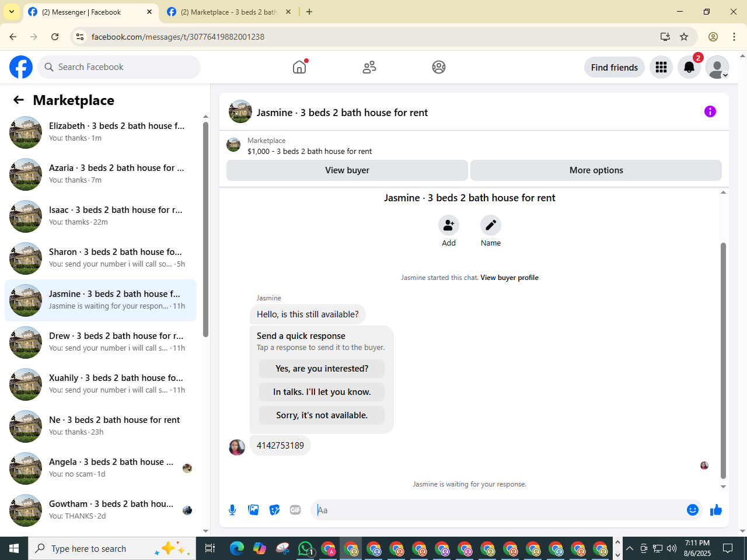Open the Xuahily conversation
Screen dimensions: 747x560
click(x=100, y=384)
